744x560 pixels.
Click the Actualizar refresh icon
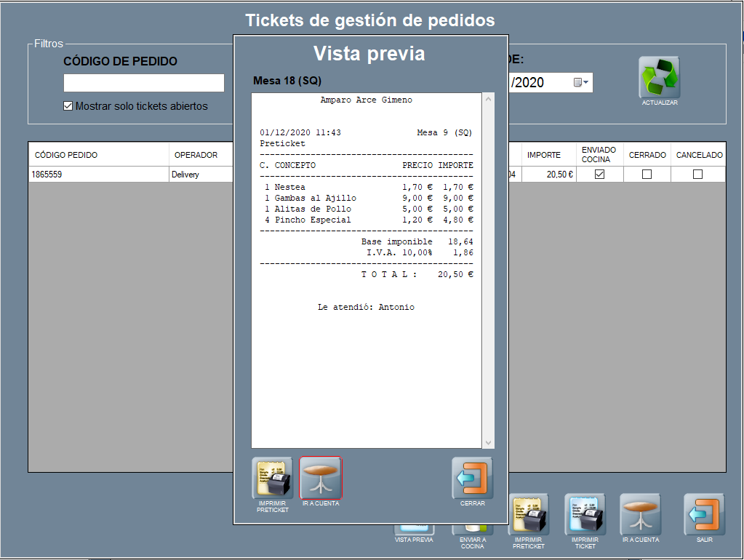[x=659, y=77]
